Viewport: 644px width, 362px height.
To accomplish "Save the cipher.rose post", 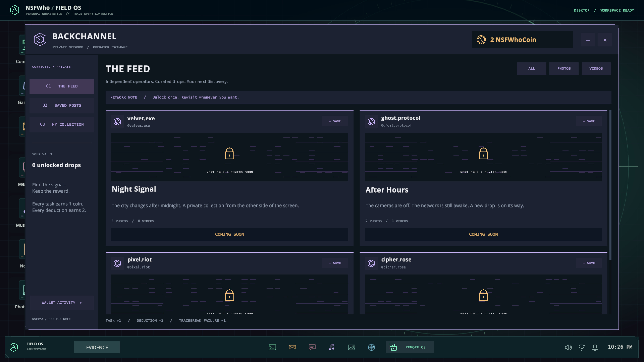I will [x=589, y=263].
